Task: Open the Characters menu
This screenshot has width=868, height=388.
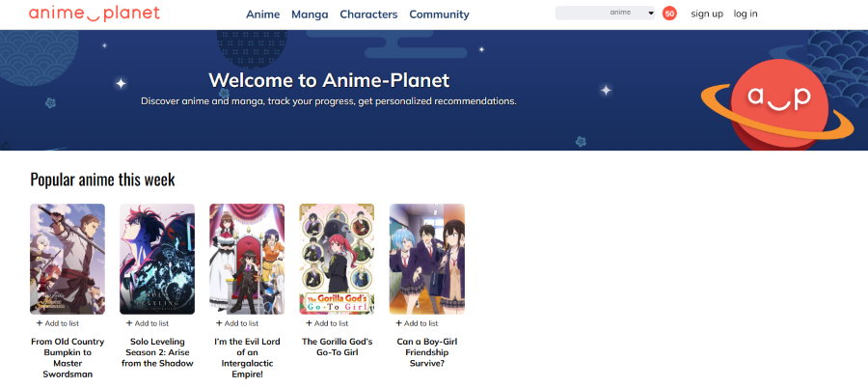Action: click(368, 14)
